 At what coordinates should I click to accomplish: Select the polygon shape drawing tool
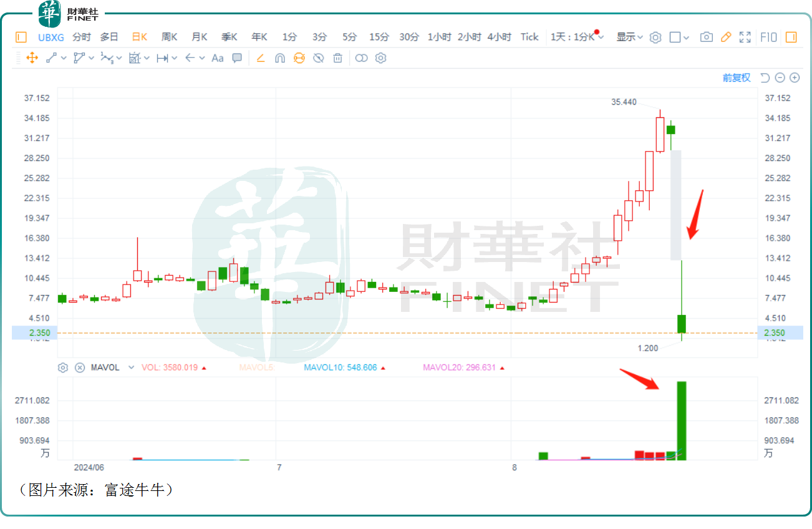[x=79, y=58]
